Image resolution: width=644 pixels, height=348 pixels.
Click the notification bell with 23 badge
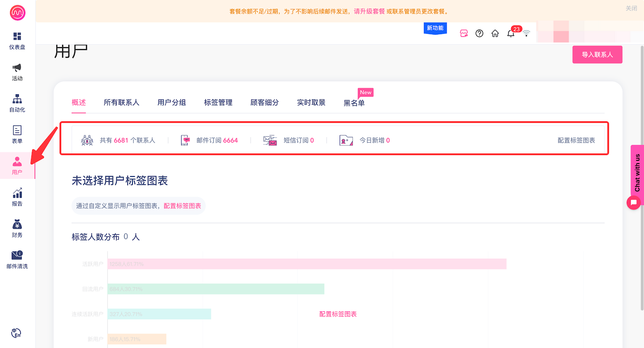[x=511, y=33]
